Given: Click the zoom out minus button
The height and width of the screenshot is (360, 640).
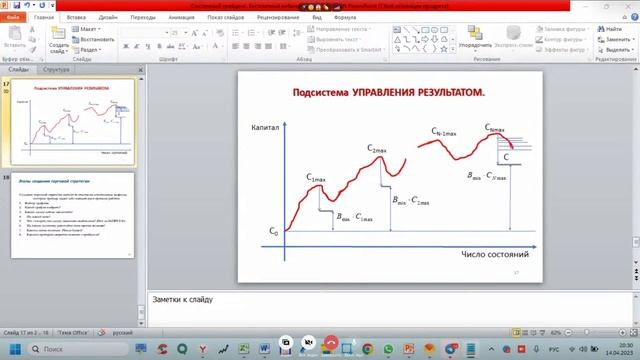Looking at the screenshot, I should [x=568, y=333].
